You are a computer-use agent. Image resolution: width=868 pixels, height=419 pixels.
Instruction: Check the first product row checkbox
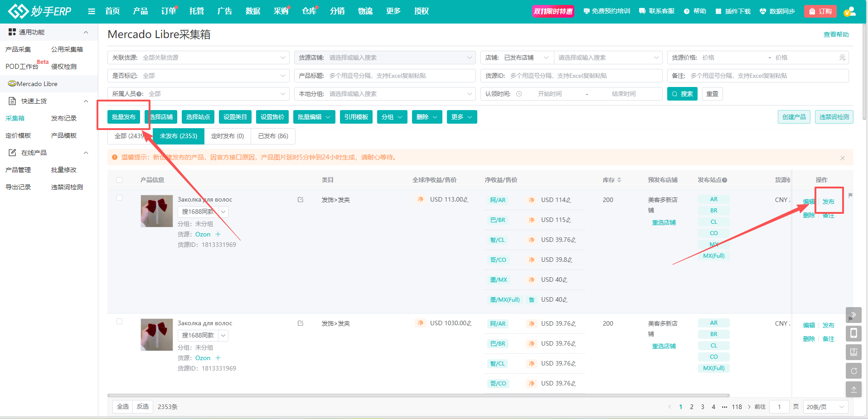[x=120, y=198]
